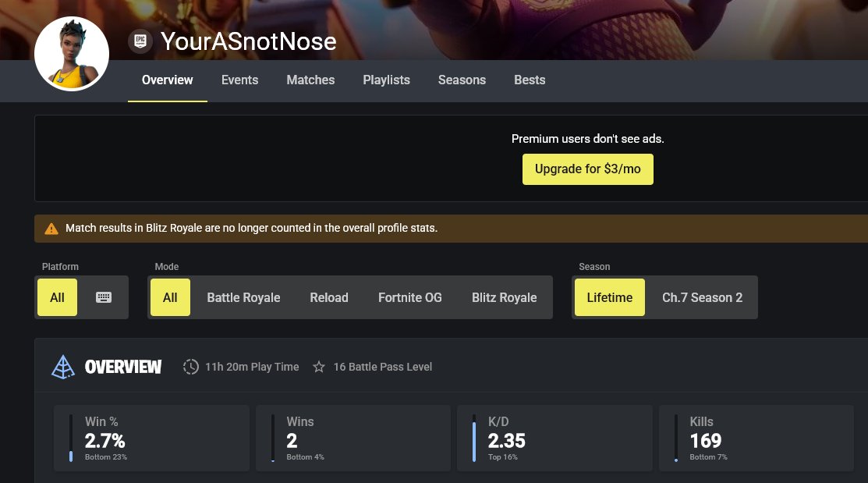Click the Overview pyramid icon
Screen dimensions: 868x483
(x=63, y=367)
